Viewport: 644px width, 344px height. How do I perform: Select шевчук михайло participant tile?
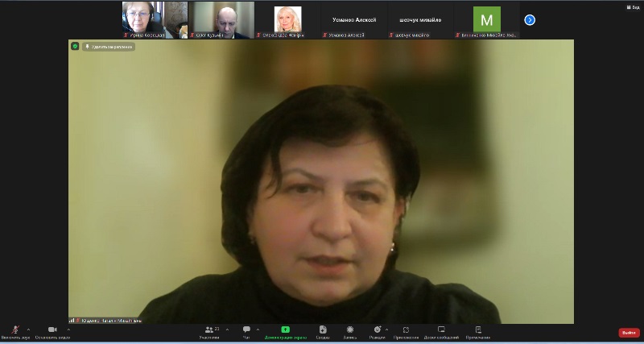pos(421,20)
